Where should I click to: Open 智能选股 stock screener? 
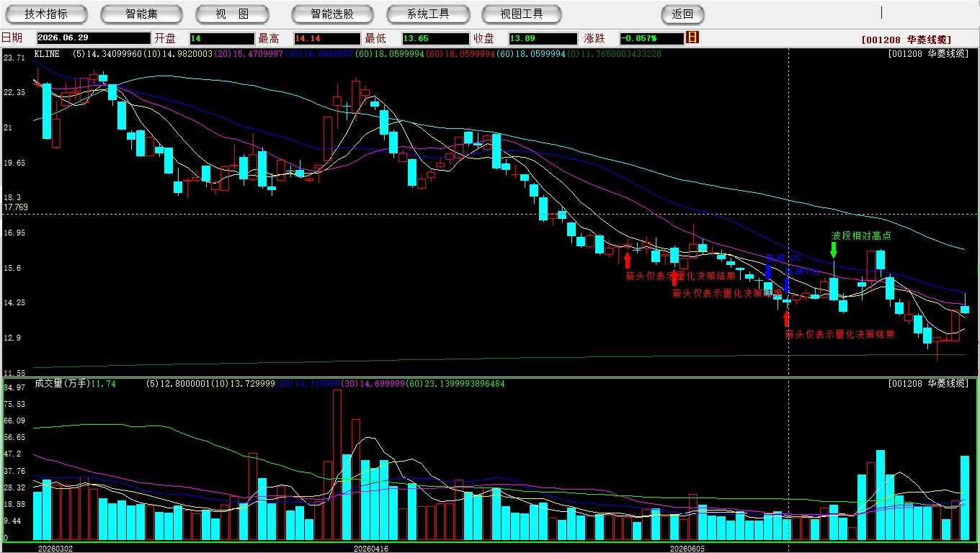[x=332, y=14]
